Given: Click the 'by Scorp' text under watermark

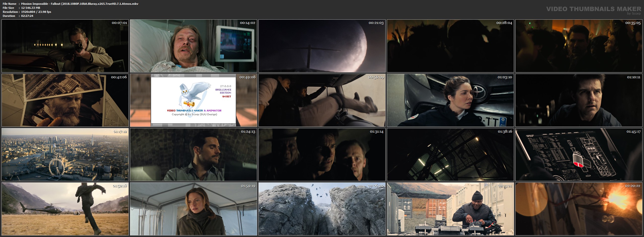Looking at the screenshot, I should point(634,14).
